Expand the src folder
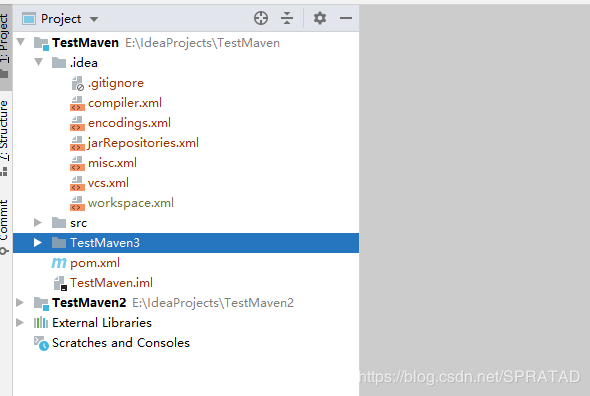This screenshot has height=396, width=590. point(38,222)
